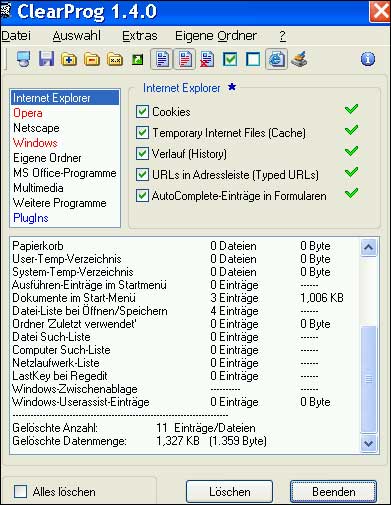Image resolution: width=391 pixels, height=505 pixels.
Task: Click the ClearProg title bar app icon
Action: point(6,11)
